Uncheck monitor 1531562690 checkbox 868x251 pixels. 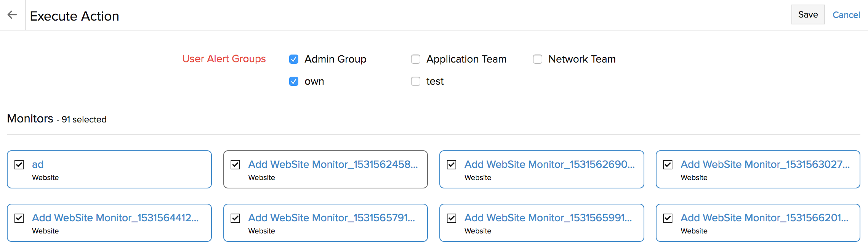tap(452, 165)
